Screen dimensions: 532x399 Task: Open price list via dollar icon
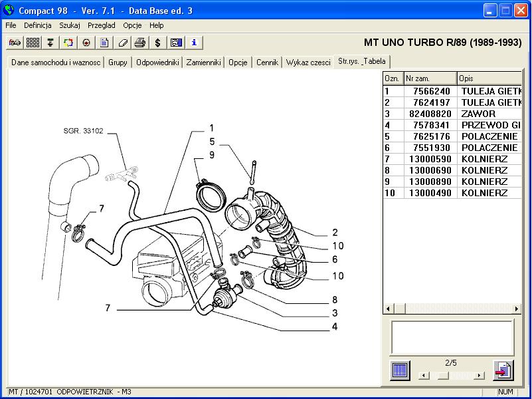click(158, 43)
